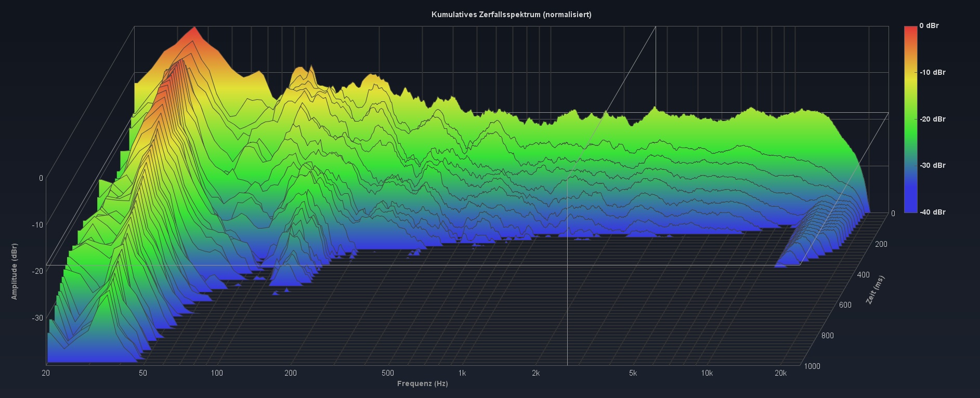Click the 400 tick on the time axis
The height and width of the screenshot is (398, 980).
pos(863,274)
